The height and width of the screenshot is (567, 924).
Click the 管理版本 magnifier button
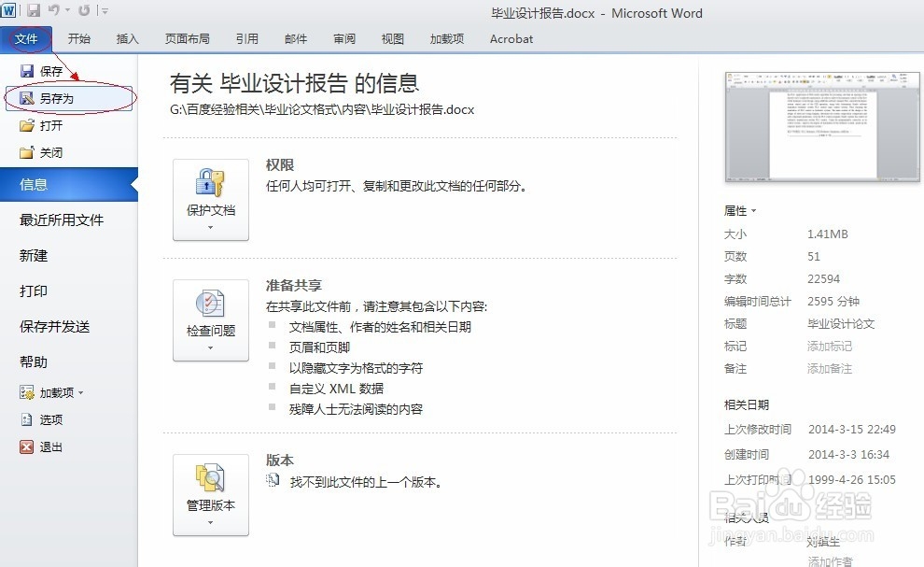click(210, 494)
